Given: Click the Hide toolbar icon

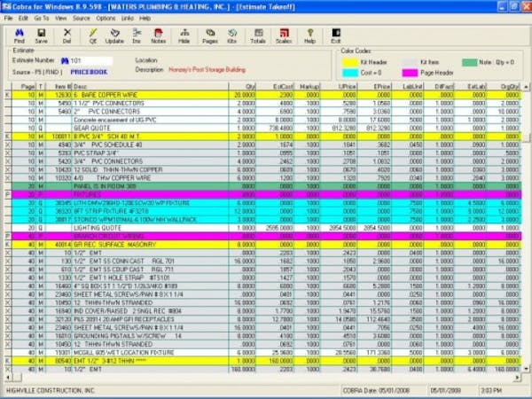Looking at the screenshot, I should click(184, 35).
